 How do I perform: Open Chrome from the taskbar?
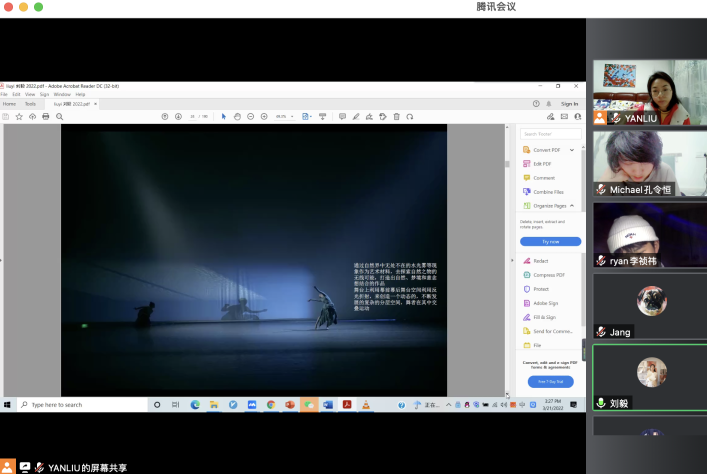(271, 405)
